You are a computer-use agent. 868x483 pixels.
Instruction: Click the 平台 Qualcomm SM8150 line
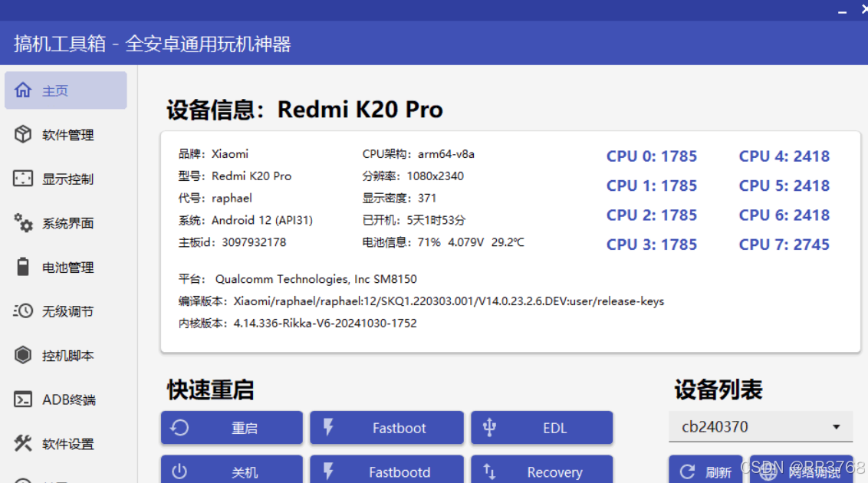pyautogui.click(x=298, y=279)
